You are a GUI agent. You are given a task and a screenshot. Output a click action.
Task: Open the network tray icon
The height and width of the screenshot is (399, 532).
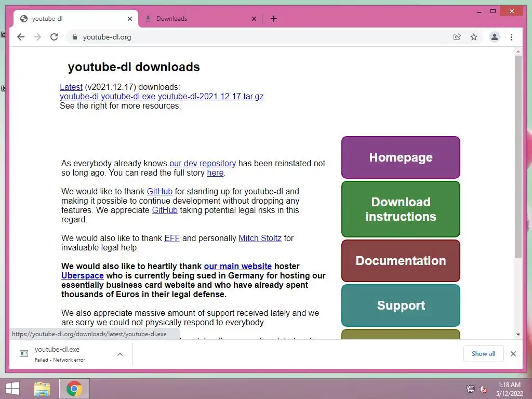pyautogui.click(x=471, y=389)
